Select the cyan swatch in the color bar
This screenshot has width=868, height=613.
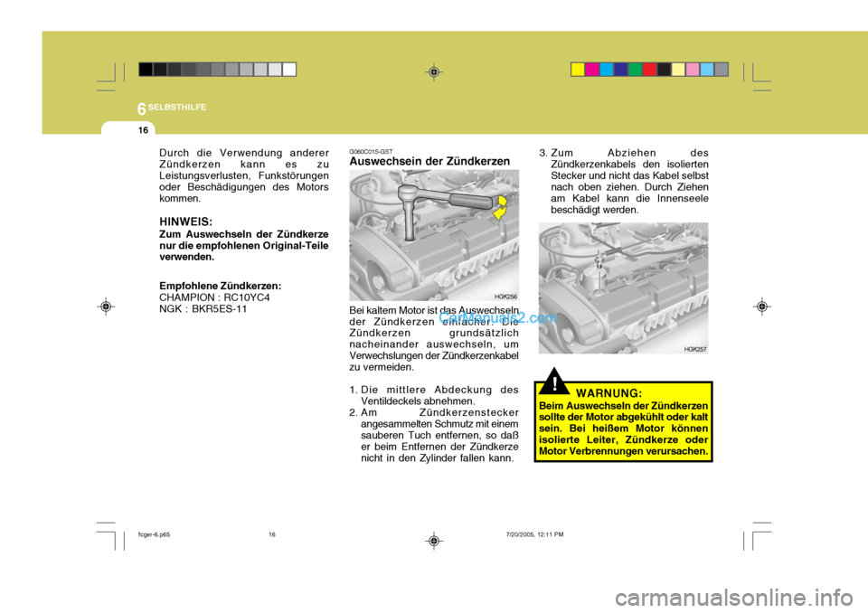pyautogui.click(x=606, y=70)
